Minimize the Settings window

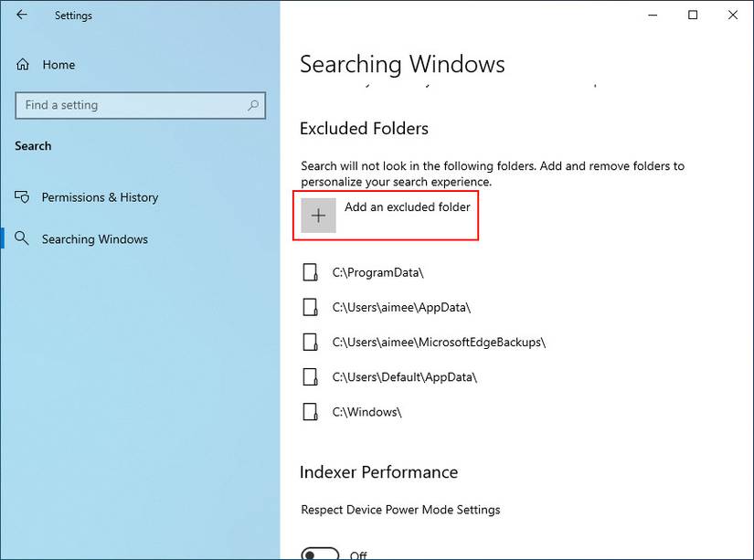[x=652, y=15]
